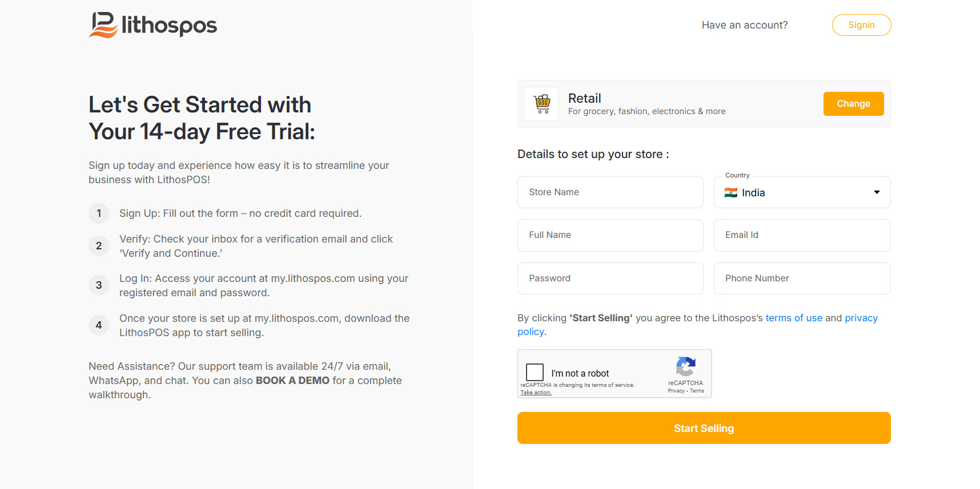Click the BOOK A DEMO link
The image size is (980, 489).
click(x=292, y=381)
